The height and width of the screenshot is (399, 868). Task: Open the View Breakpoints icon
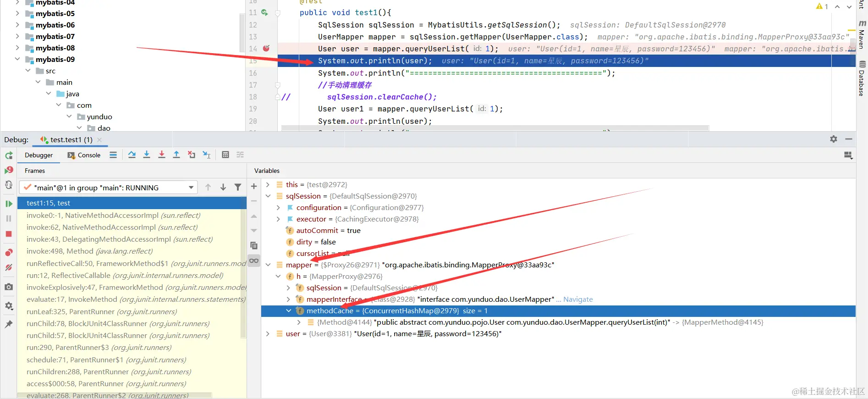pyautogui.click(x=9, y=253)
